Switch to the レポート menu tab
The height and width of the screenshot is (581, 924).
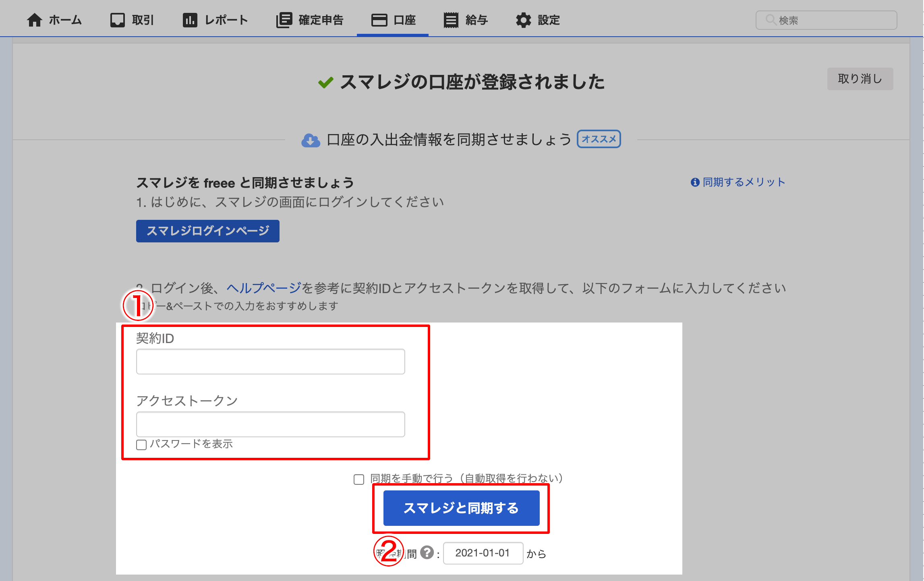click(226, 20)
